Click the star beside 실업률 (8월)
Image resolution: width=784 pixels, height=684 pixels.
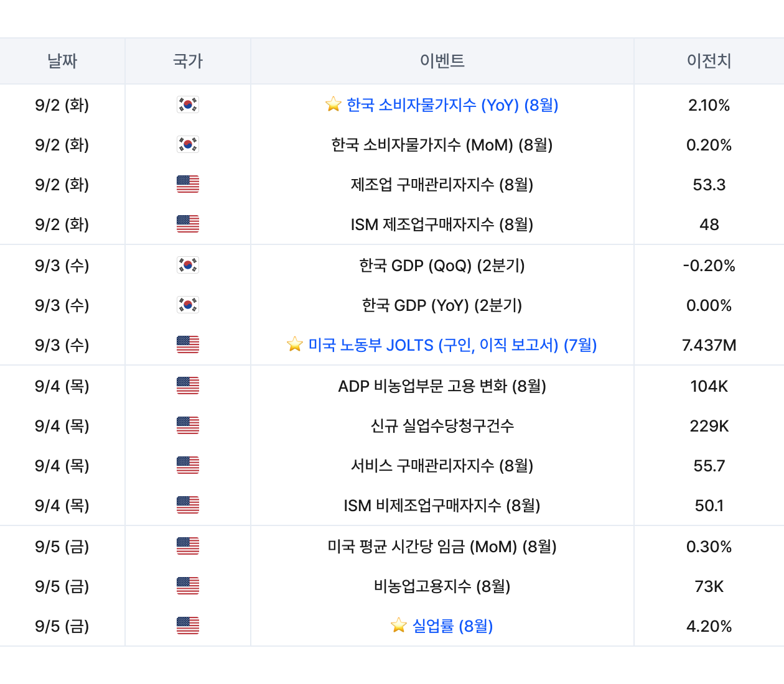click(x=399, y=626)
